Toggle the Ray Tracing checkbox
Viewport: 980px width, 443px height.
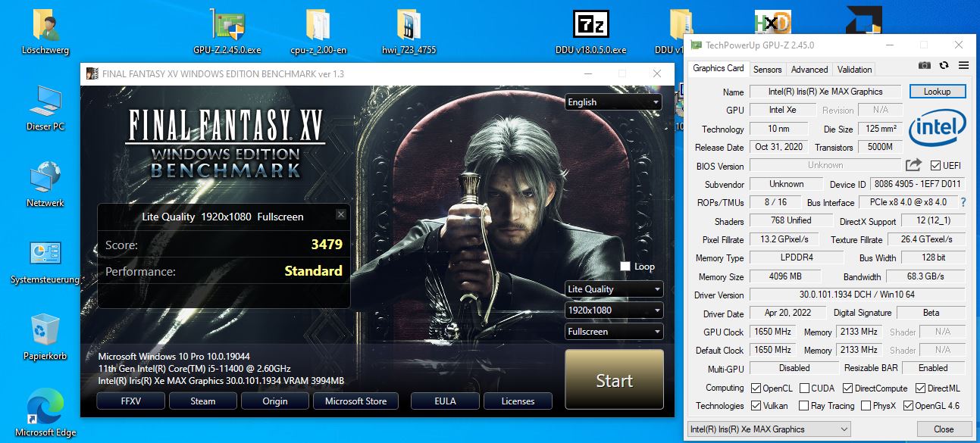(x=803, y=406)
